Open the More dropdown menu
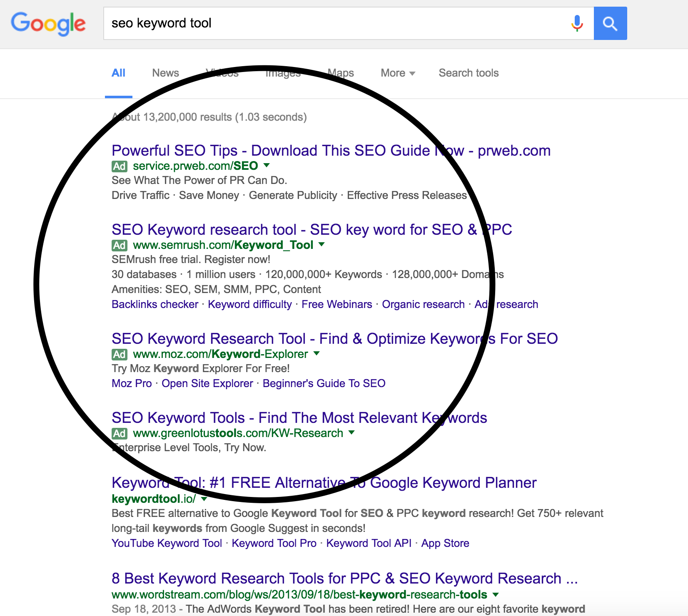 click(x=398, y=73)
